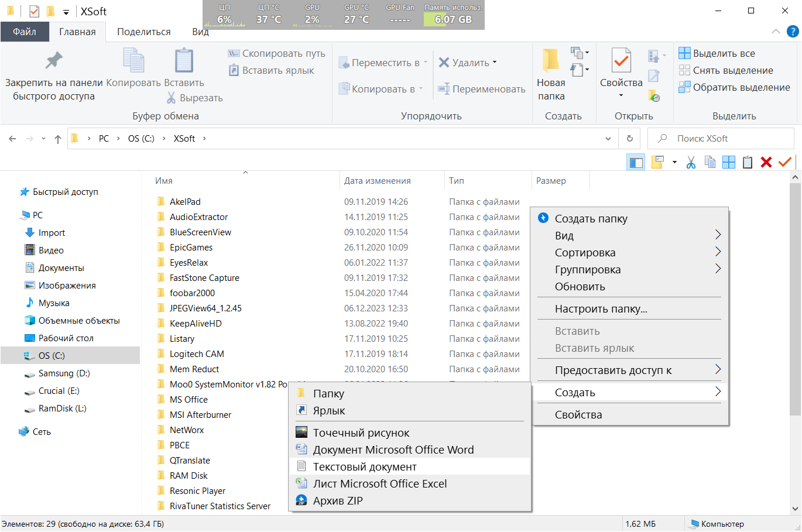Viewport: 802px width, 532px height.
Task: Click the Выделить все ribbon button
Action: [717, 53]
